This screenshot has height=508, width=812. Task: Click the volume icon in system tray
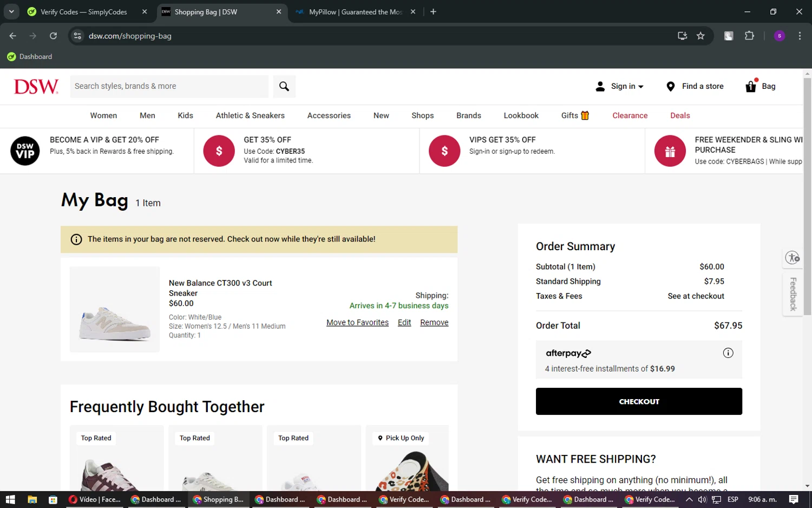click(703, 499)
